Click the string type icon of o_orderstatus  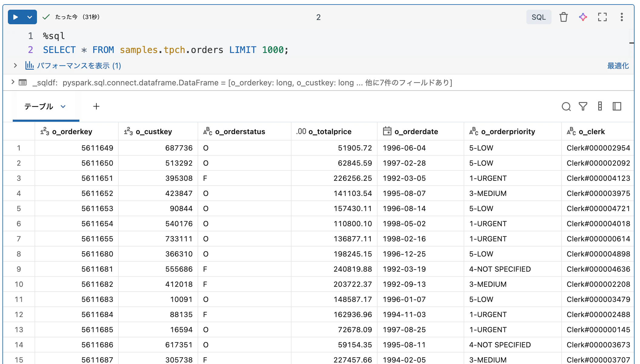208,131
